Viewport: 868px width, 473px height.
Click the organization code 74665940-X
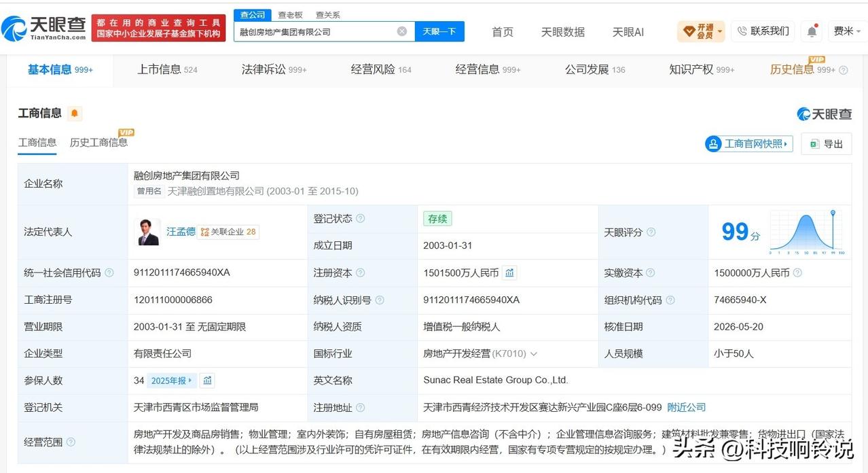pos(740,300)
